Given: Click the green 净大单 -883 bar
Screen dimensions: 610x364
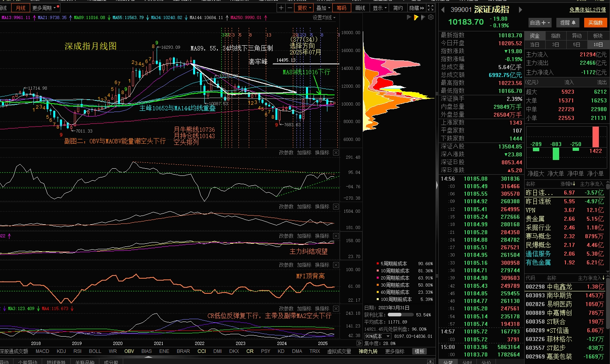Looking at the screenshot, I should click(556, 154).
